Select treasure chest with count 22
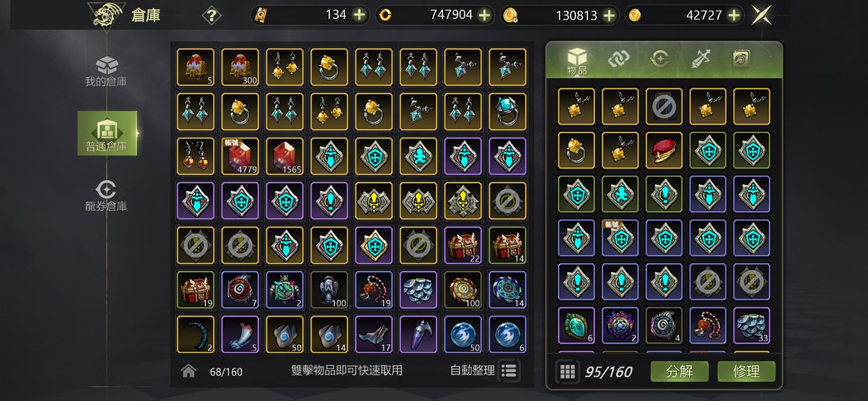 click(x=463, y=245)
